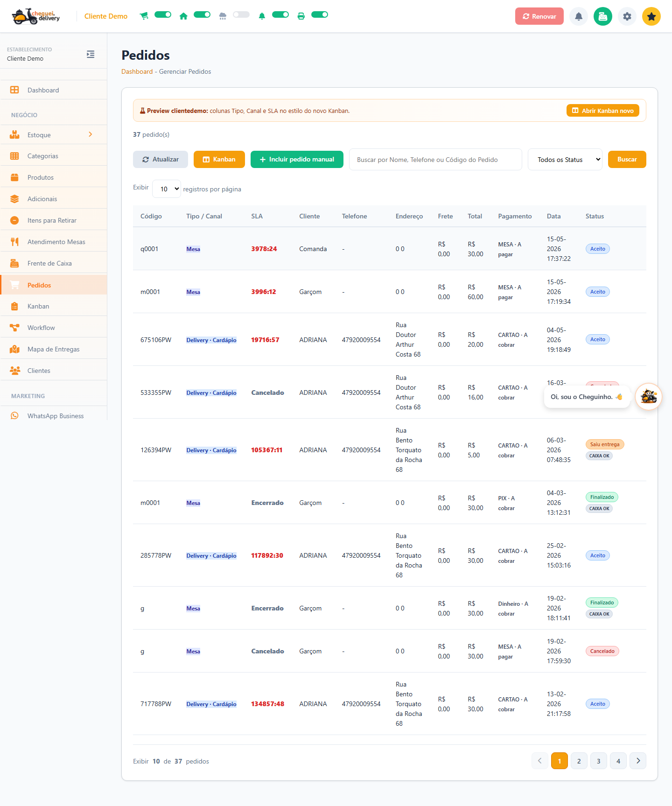Open the Cheguinho chat assistant avatar

(x=649, y=397)
